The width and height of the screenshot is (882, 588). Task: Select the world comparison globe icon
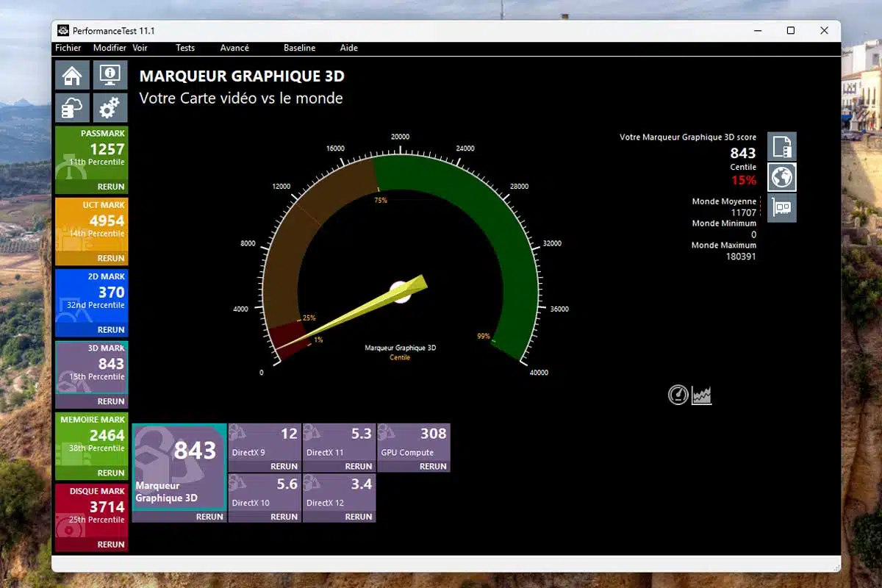pyautogui.click(x=782, y=177)
